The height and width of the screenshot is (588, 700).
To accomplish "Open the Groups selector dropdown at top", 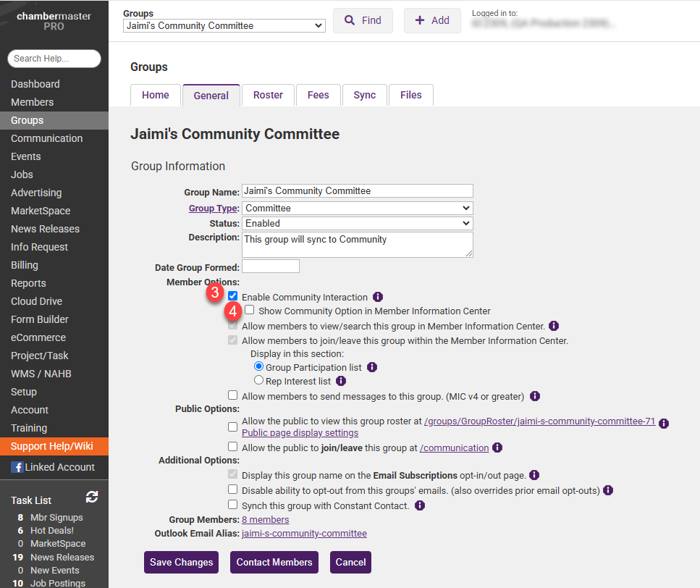I will [x=224, y=25].
